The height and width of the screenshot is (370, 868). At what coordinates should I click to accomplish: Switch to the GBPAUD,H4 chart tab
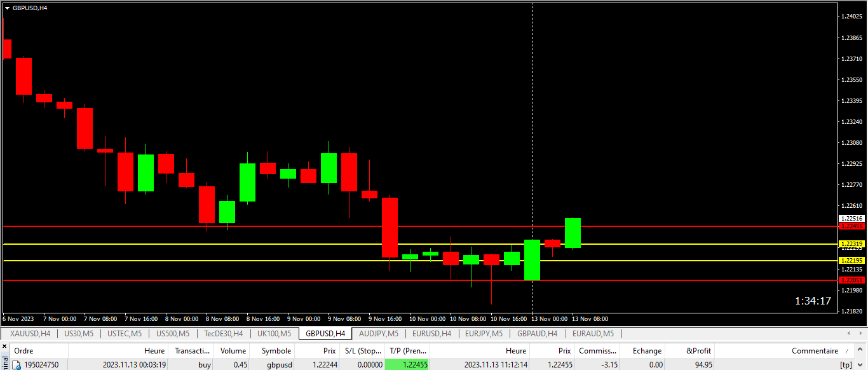point(537,333)
